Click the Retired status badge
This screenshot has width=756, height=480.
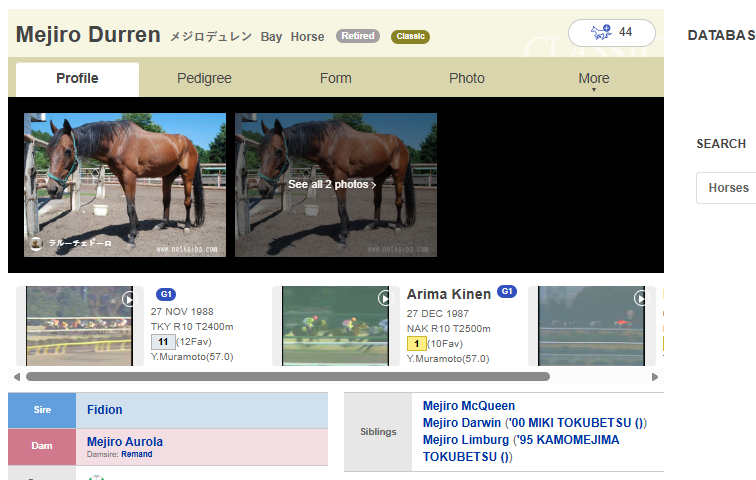click(x=358, y=36)
